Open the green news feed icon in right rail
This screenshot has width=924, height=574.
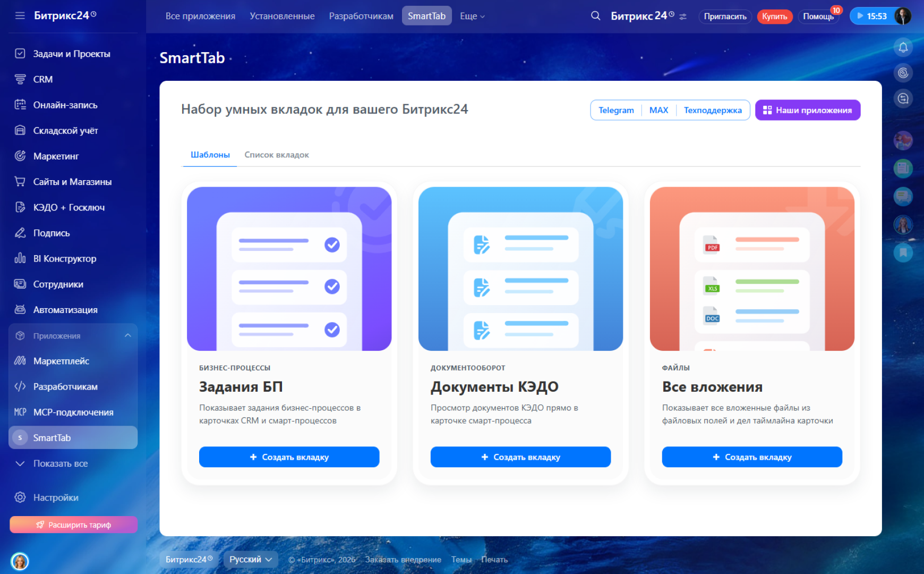point(903,168)
